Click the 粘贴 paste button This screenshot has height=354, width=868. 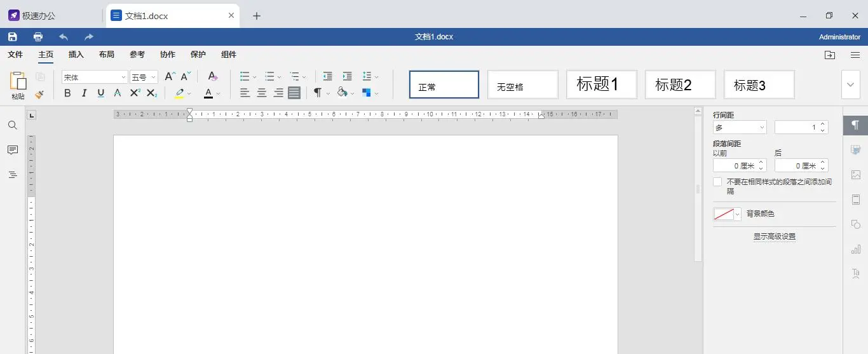(18, 85)
